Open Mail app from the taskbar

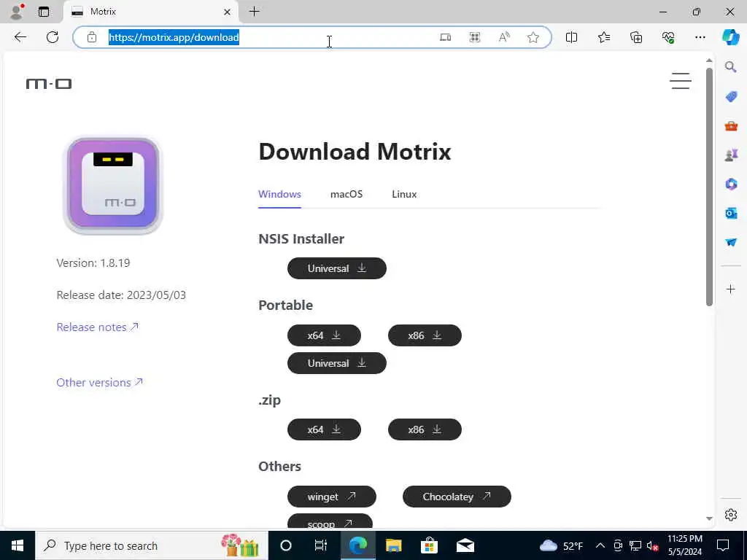coord(465,545)
